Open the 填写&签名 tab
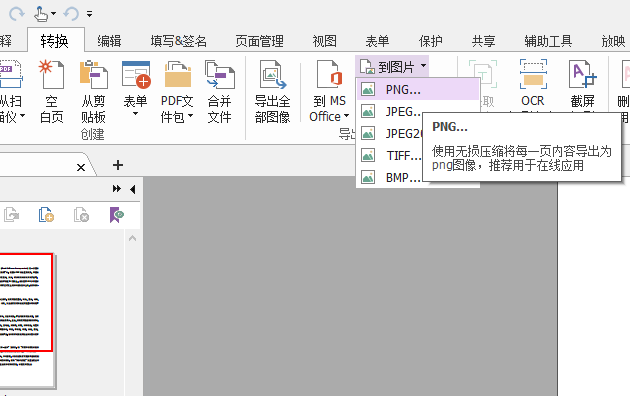Image resolution: width=630 pixels, height=396 pixels. coord(178,41)
